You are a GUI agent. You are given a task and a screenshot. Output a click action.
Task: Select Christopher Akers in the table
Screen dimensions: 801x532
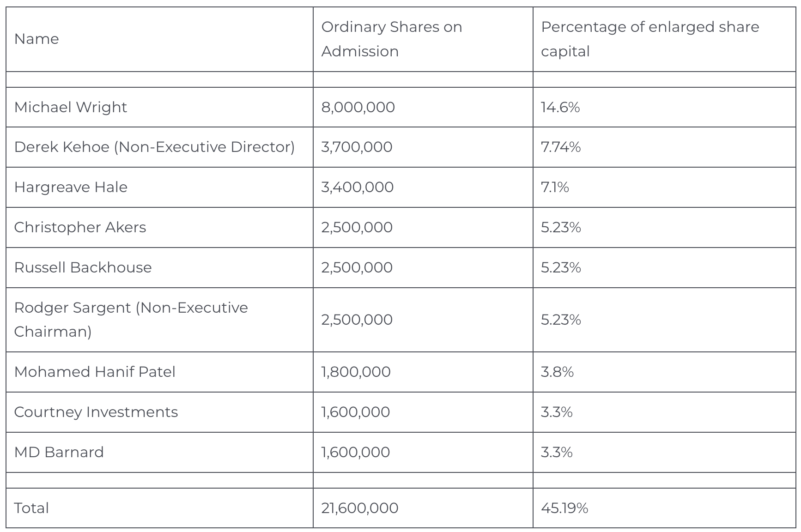point(80,227)
